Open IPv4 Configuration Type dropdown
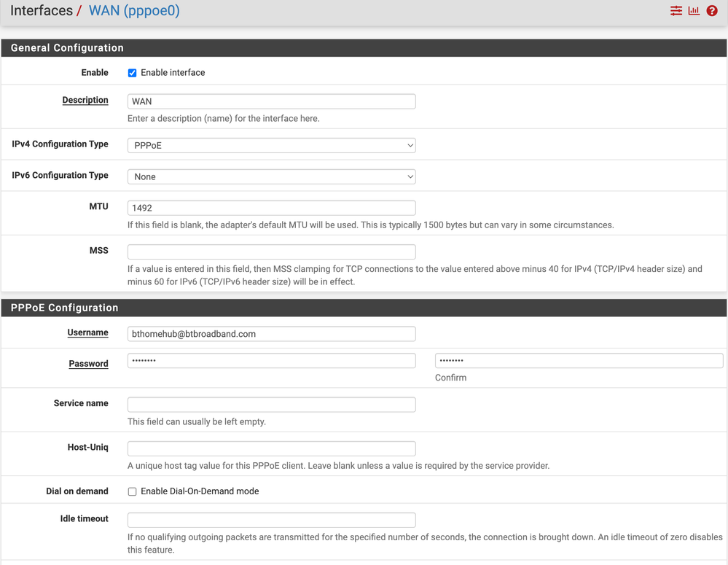Image resolution: width=728 pixels, height=565 pixels. 271,145
